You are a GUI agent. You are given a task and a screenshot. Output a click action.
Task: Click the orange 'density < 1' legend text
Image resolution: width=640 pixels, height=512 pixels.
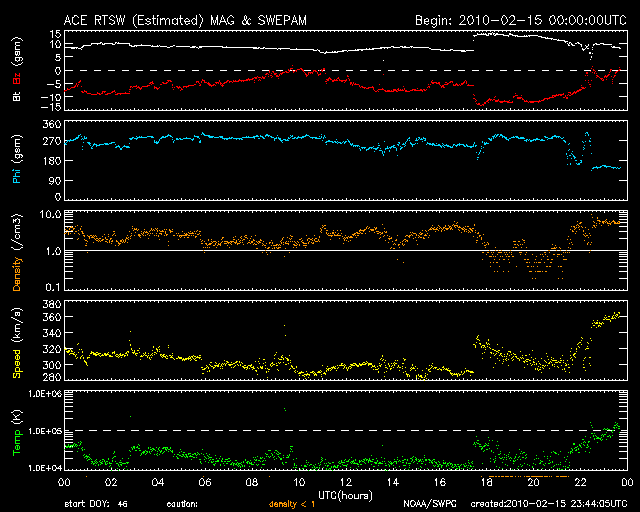click(297, 504)
